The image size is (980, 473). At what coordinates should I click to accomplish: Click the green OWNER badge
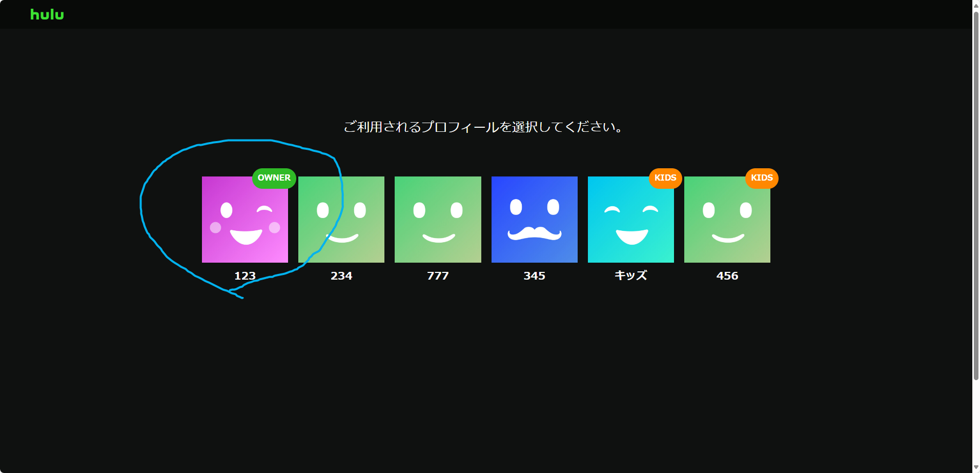pos(274,178)
